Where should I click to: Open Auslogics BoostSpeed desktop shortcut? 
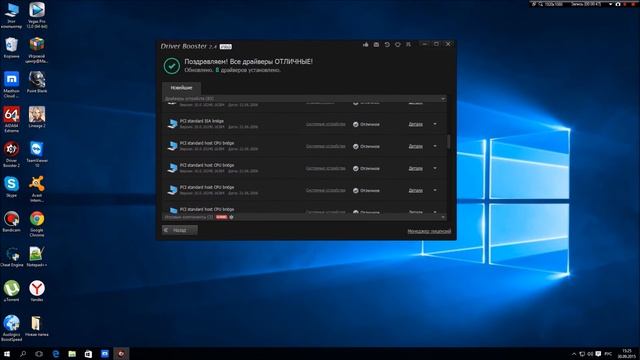coord(11,328)
